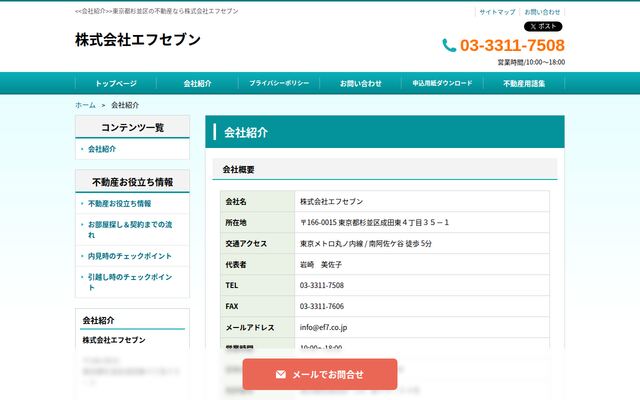The image size is (640, 400).
Task: Click the メールアドレス table label
Action: tap(250, 327)
